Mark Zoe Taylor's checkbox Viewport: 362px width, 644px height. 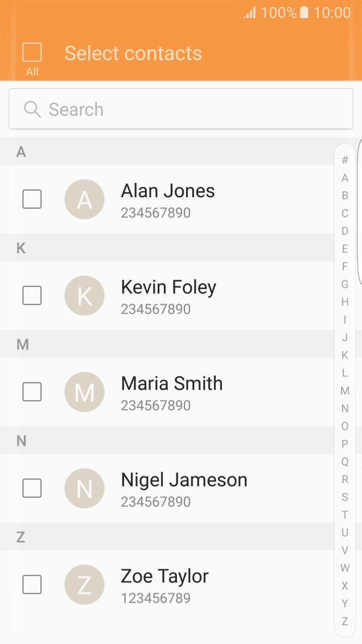pos(32,585)
